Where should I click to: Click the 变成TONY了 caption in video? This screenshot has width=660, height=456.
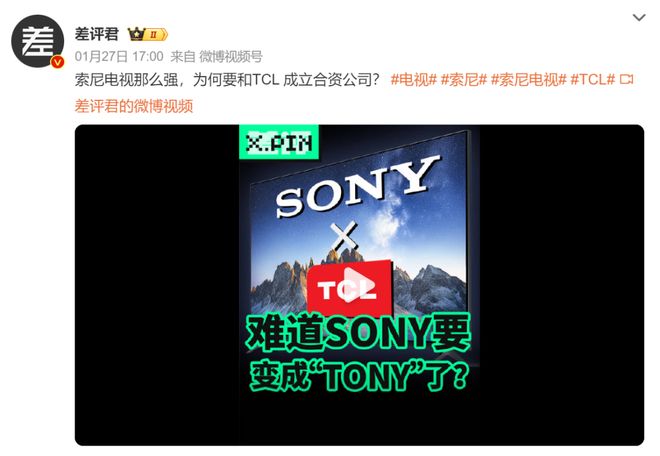(359, 376)
